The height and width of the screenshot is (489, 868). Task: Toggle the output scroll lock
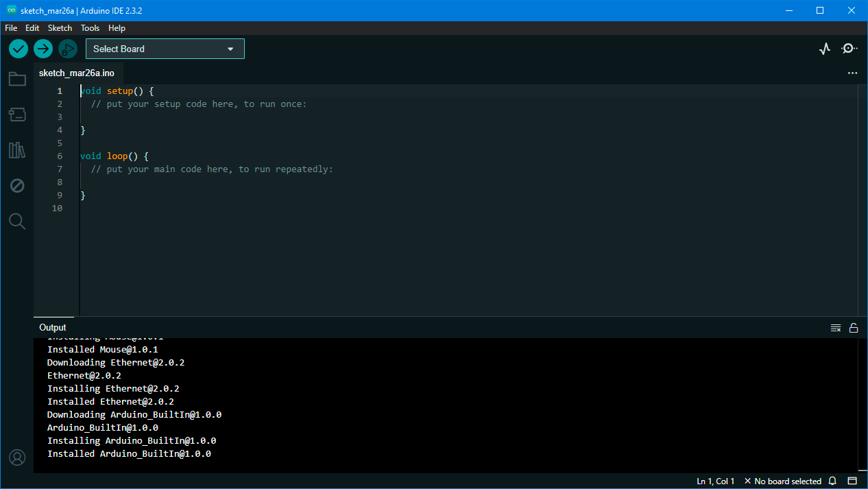coord(854,328)
